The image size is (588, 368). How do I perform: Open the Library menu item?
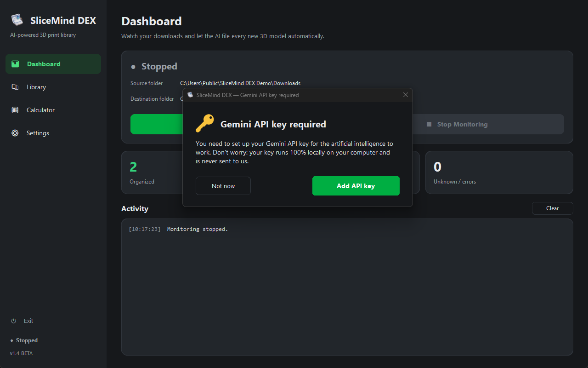[x=53, y=87]
